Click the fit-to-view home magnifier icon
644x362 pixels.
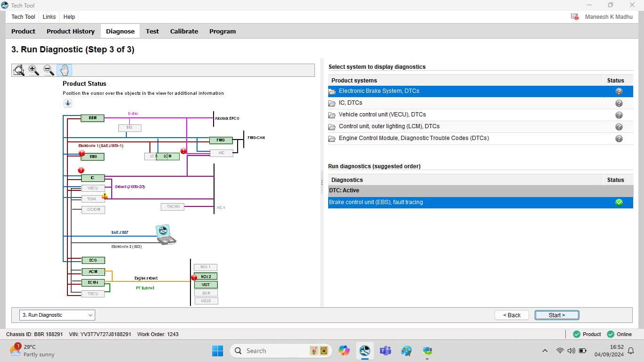[19, 70]
